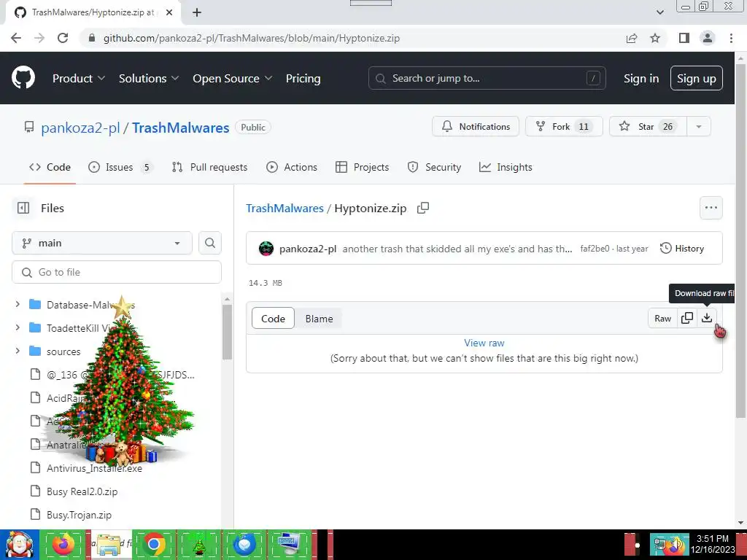Expand the Product menu
Image resolution: width=747 pixels, height=560 pixels.
click(x=79, y=79)
